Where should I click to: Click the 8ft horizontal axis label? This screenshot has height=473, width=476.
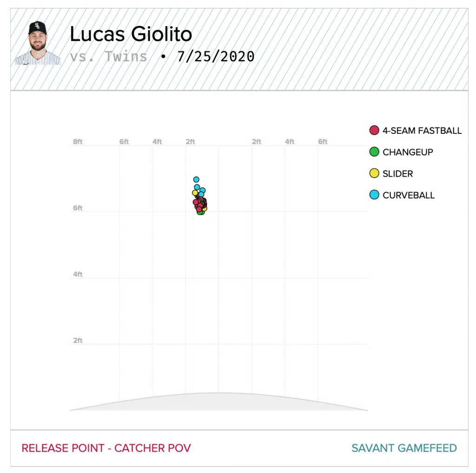point(78,142)
